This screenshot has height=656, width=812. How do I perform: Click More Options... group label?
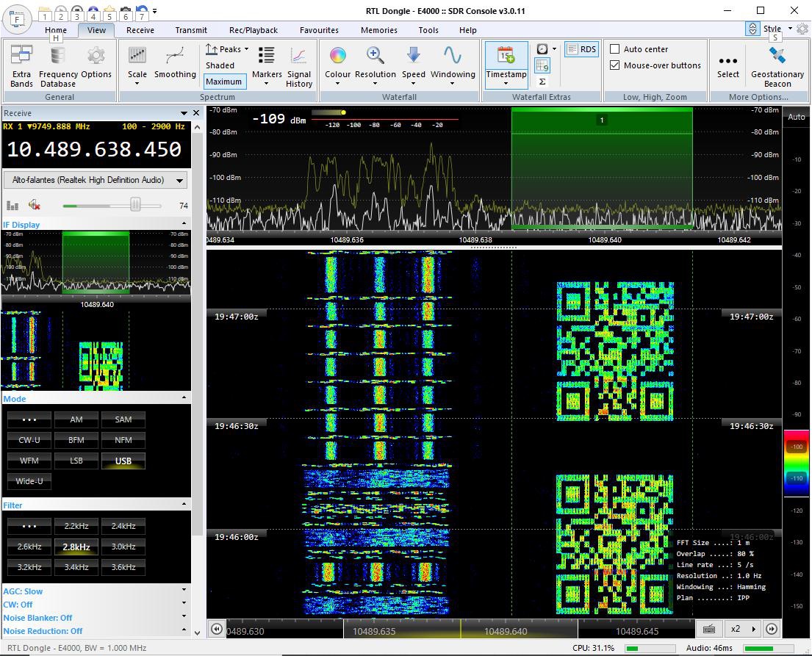point(758,97)
